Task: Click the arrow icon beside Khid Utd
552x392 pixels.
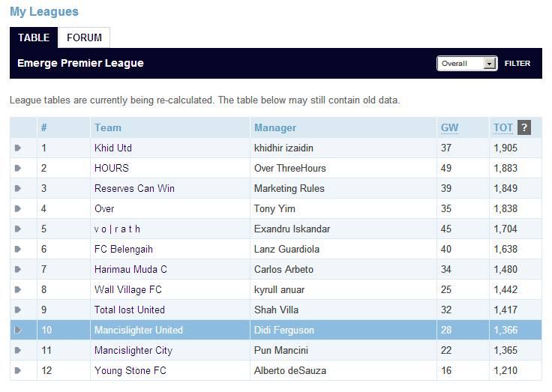Action: click(18, 148)
